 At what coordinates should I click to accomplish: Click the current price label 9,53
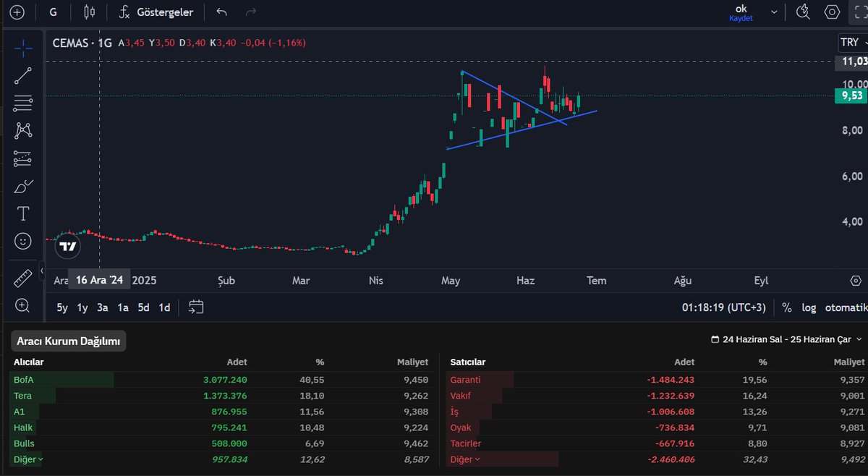coord(851,95)
